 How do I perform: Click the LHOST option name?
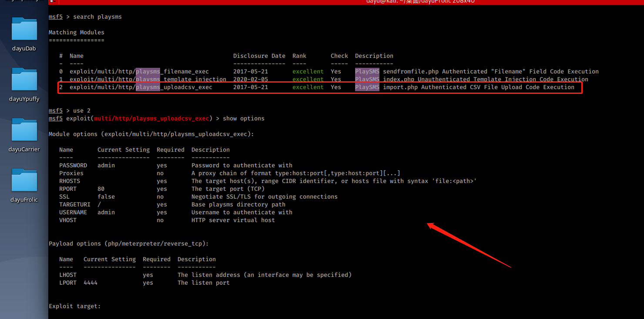68,275
